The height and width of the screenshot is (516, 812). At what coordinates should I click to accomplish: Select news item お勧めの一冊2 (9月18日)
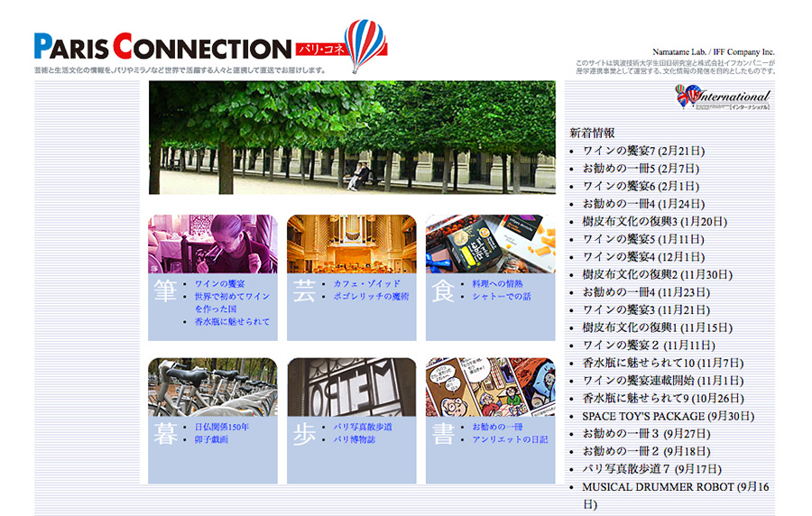pyautogui.click(x=646, y=451)
